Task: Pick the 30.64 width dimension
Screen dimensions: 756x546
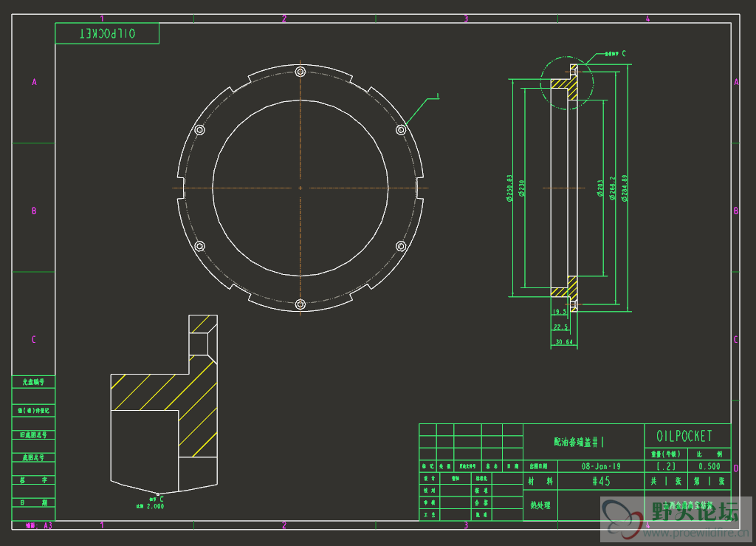Action: pos(563,342)
